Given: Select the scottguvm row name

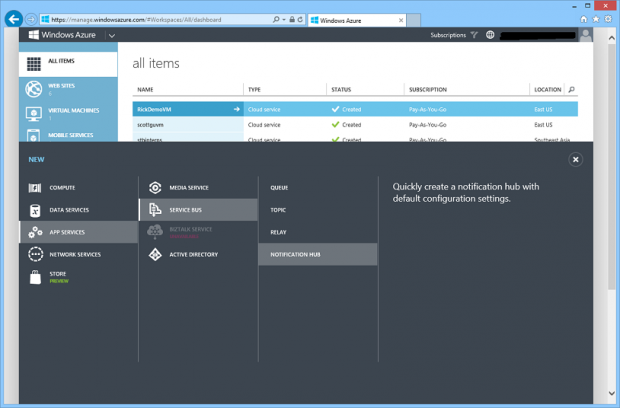Looking at the screenshot, I should click(150, 125).
